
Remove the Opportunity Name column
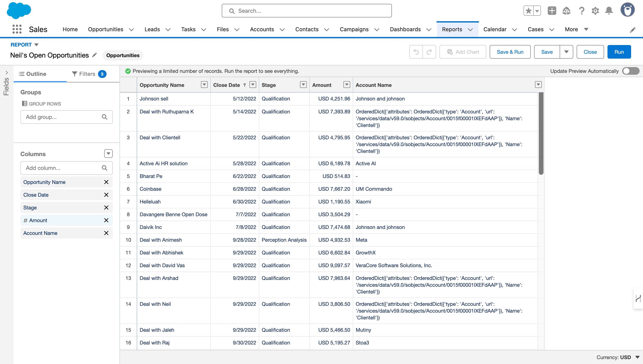pyautogui.click(x=106, y=182)
